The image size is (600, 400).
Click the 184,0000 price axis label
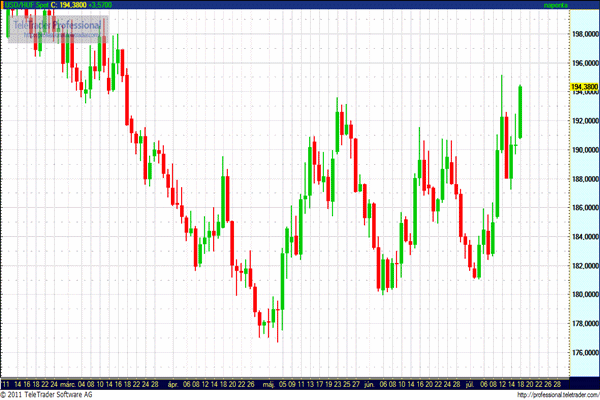[x=585, y=237]
